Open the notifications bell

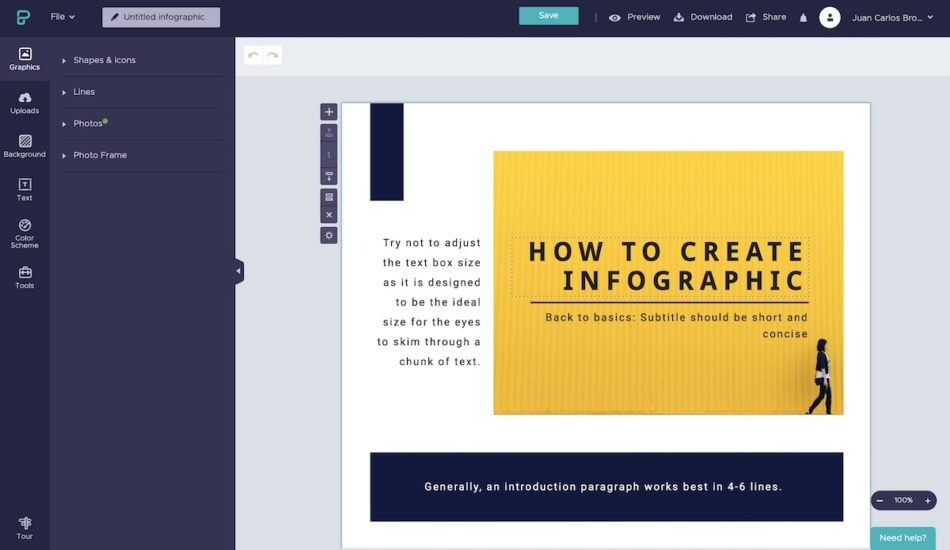(803, 17)
